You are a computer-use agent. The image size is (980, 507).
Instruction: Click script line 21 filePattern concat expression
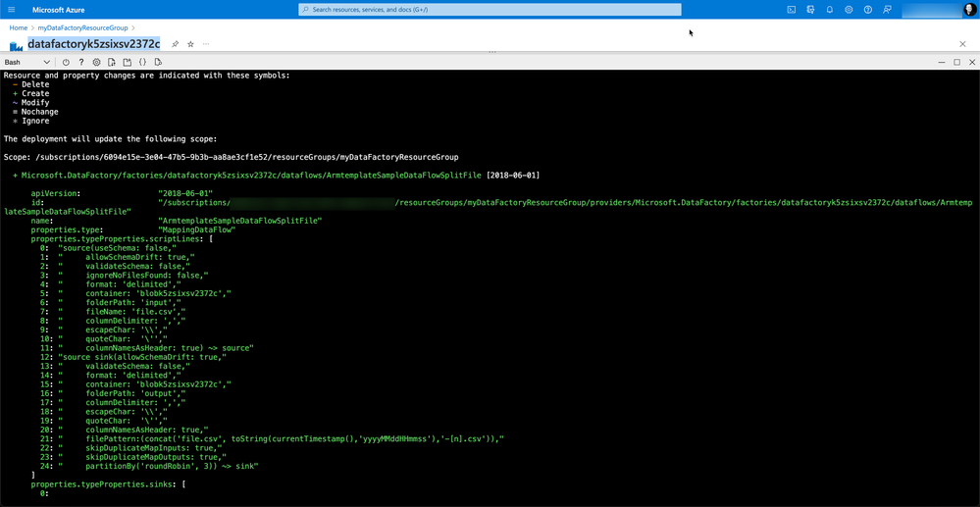click(x=272, y=439)
